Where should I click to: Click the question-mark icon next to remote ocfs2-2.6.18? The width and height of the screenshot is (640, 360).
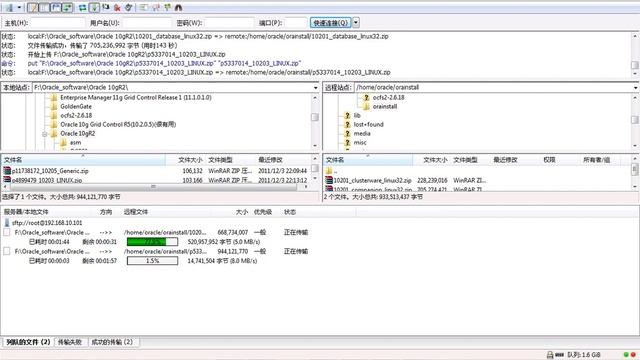pyautogui.click(x=366, y=98)
